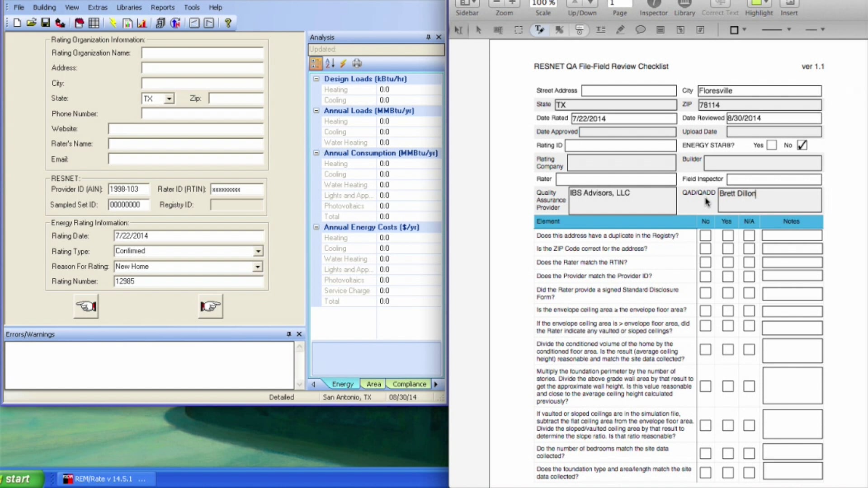Image resolution: width=868 pixels, height=488 pixels.
Task: Click the forward hand navigation button
Action: coord(210,306)
